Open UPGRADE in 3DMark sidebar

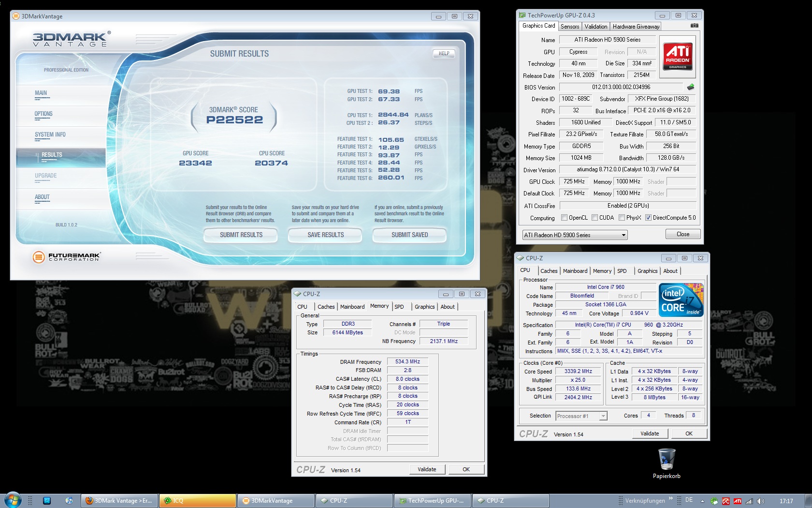tap(45, 176)
